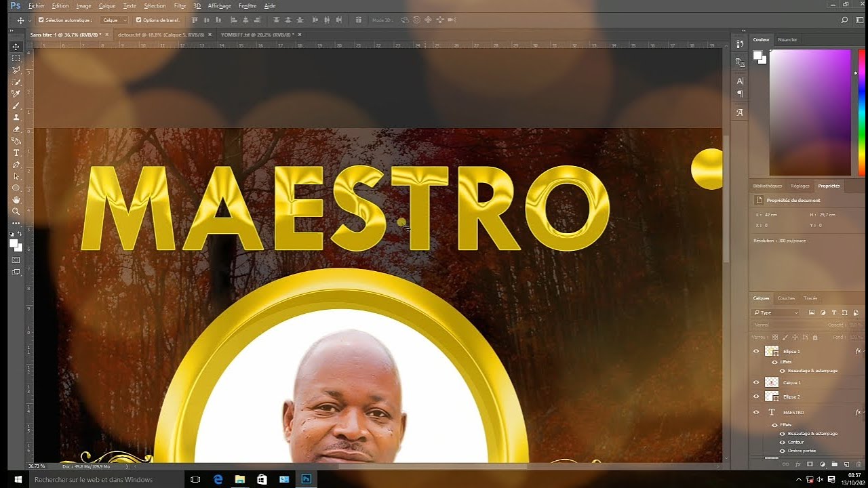Open the Filtre menu
Viewport: 868px width, 488px height.
[180, 5]
